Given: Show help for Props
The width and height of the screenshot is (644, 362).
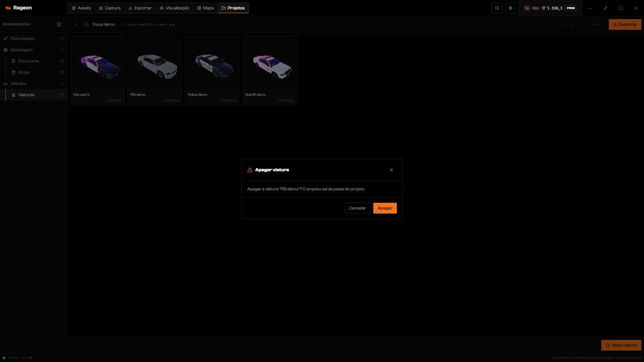Looking at the screenshot, I should coord(62,72).
